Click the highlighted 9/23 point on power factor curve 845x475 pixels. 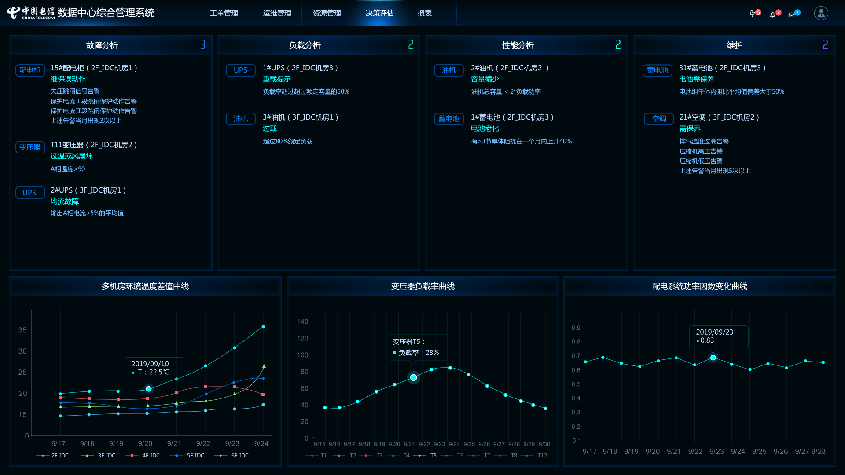713,357
